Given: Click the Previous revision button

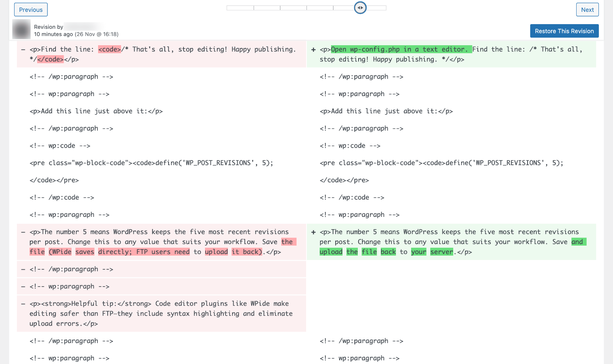Looking at the screenshot, I should pos(31,10).
